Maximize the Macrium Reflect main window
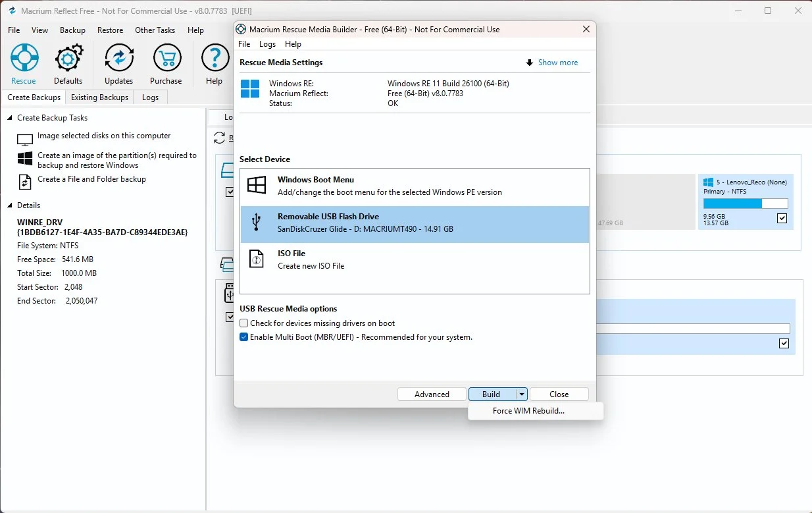This screenshot has width=812, height=513. coord(768,11)
